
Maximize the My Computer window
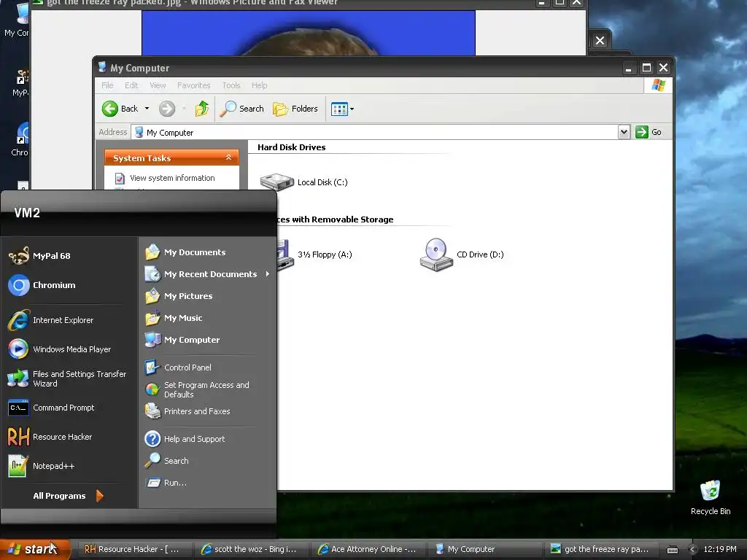click(x=646, y=68)
